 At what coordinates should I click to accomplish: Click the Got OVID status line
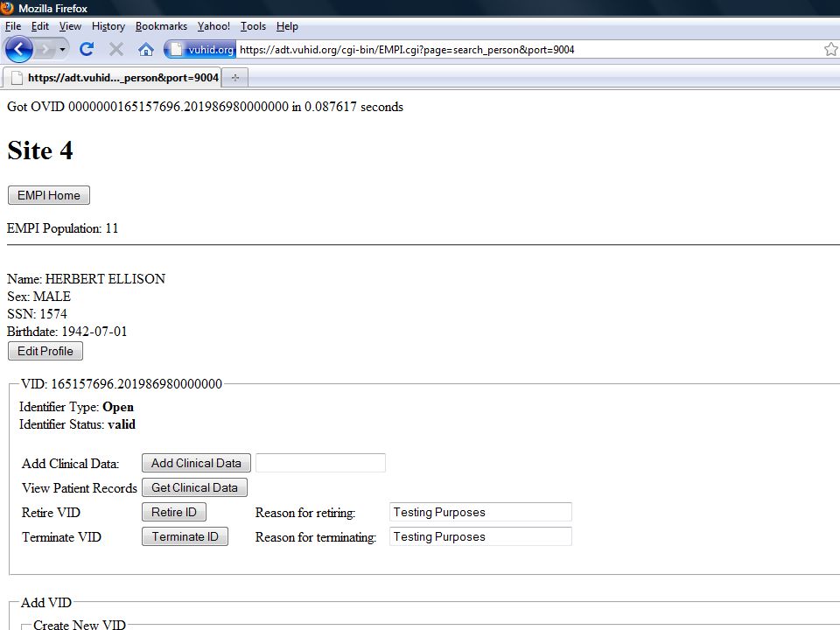point(205,107)
